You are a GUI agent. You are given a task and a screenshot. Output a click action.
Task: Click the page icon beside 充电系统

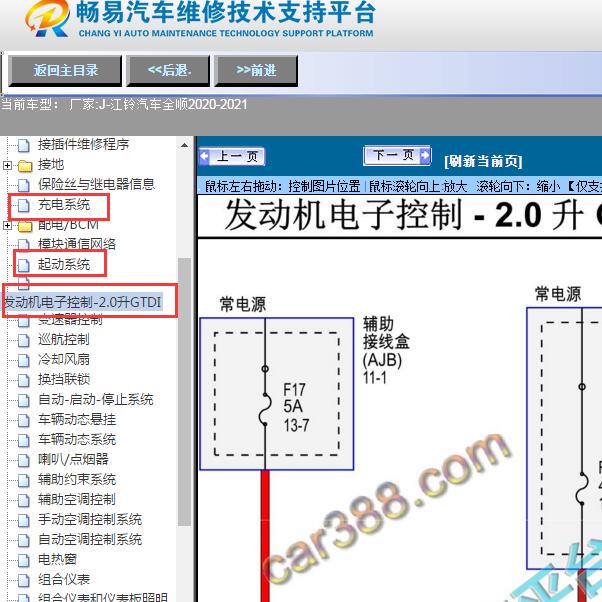pyautogui.click(x=24, y=205)
